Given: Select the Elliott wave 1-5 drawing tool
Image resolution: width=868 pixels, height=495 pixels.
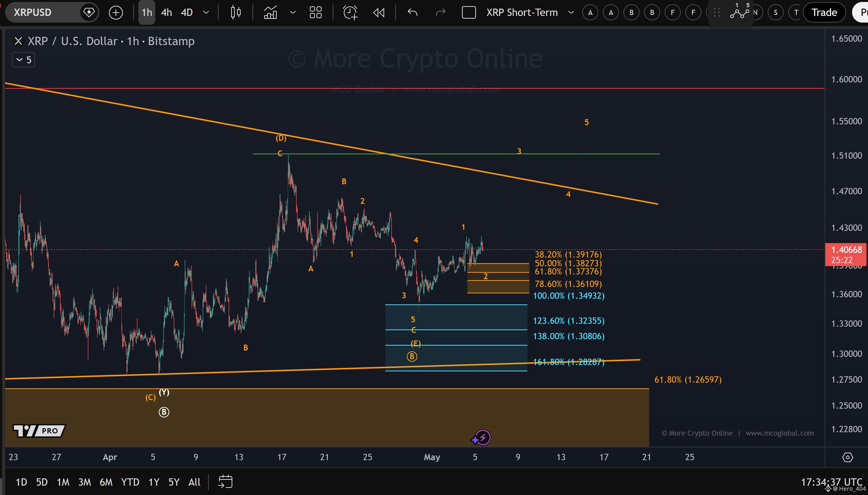Looking at the screenshot, I should coord(740,12).
